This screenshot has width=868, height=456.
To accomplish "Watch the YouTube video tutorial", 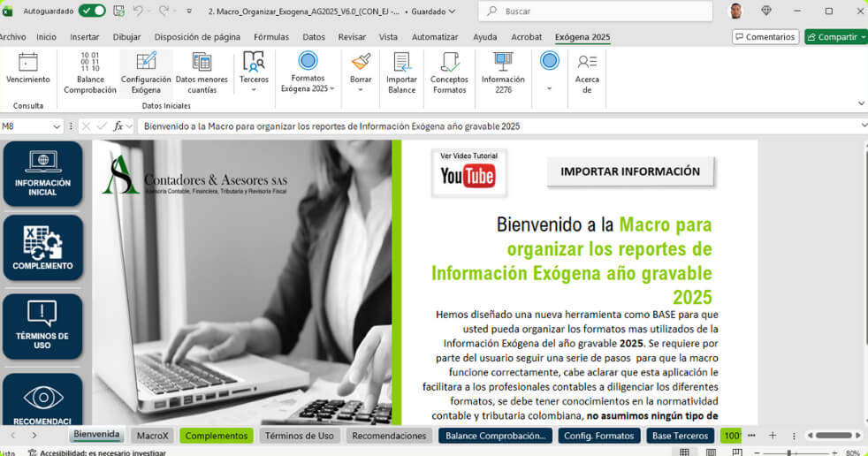I will [468, 172].
